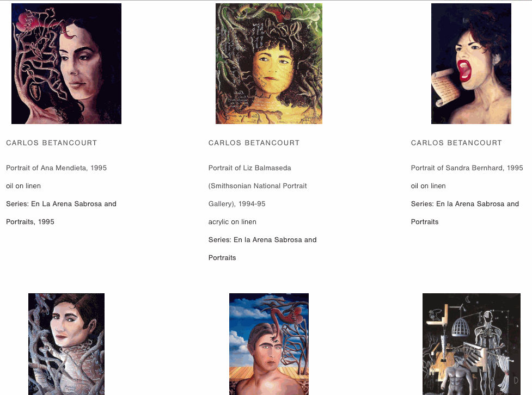Click '(Smithsonian National Portrait' text line
532x395 pixels.
pos(258,186)
